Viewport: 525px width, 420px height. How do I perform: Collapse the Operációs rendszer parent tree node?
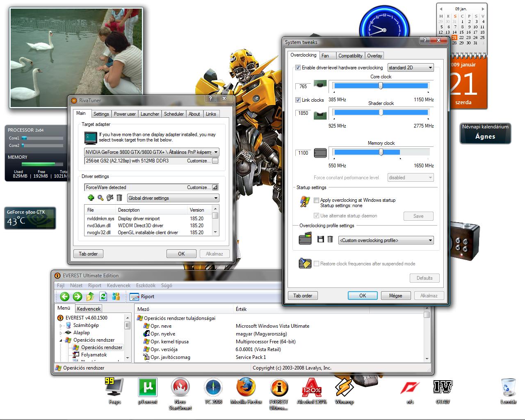point(61,340)
